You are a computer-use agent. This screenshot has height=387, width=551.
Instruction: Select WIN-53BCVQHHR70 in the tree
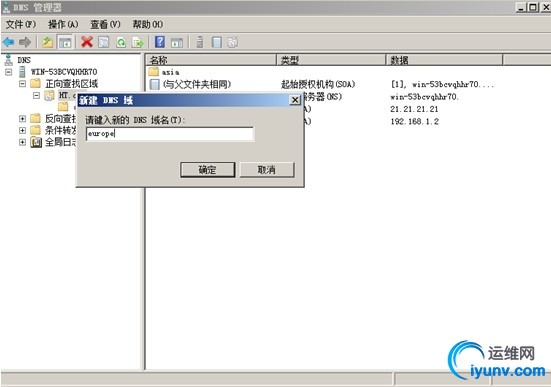[64, 72]
